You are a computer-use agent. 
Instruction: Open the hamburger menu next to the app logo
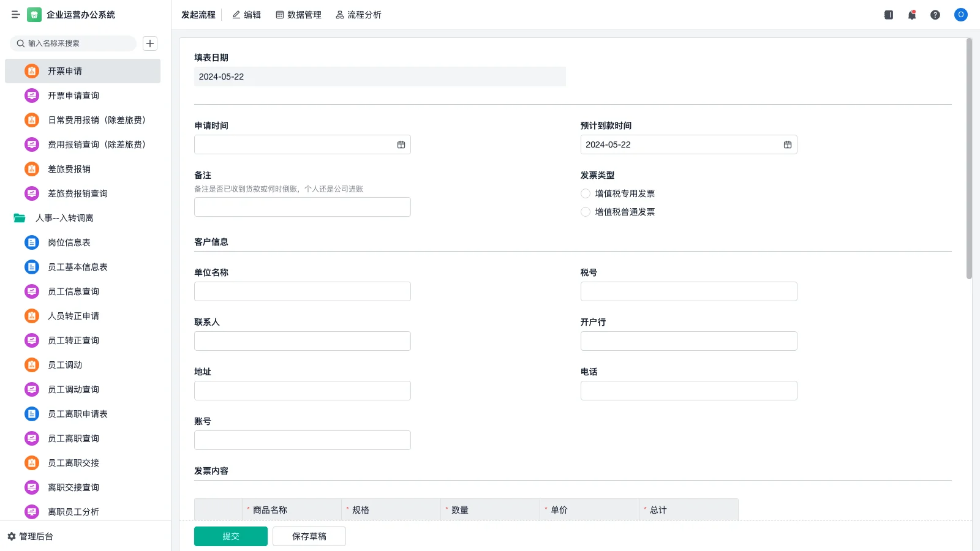(16, 15)
